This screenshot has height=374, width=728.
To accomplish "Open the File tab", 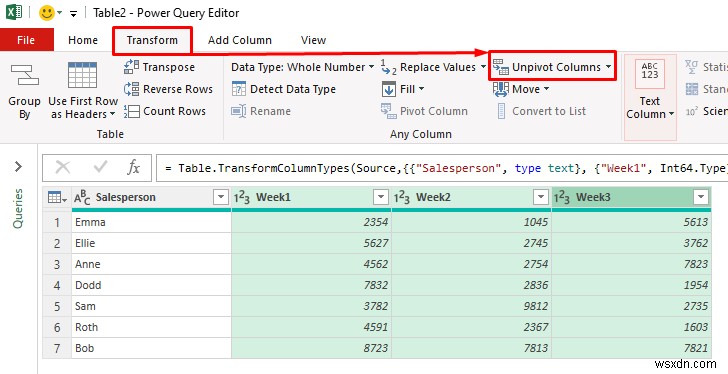I will [26, 40].
